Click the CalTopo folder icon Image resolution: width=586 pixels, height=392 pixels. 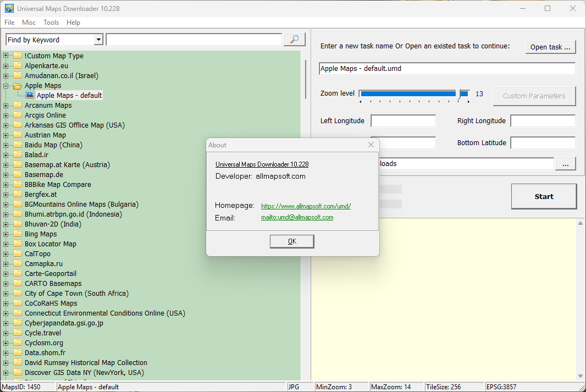pos(18,254)
